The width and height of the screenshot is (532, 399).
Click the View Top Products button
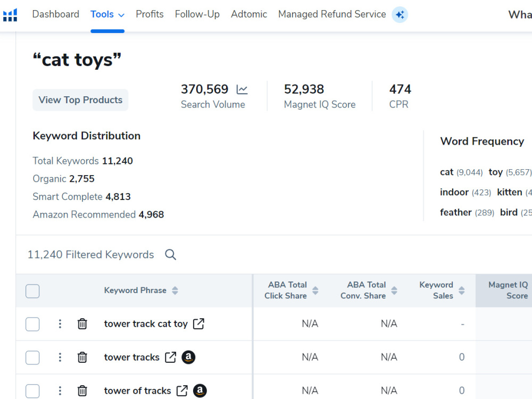tap(80, 100)
